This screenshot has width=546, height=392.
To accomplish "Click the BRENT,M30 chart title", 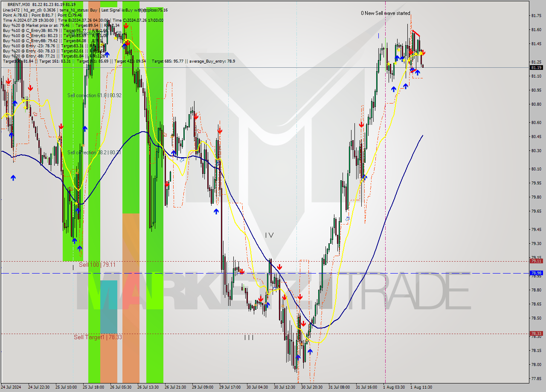I will (x=19, y=4).
